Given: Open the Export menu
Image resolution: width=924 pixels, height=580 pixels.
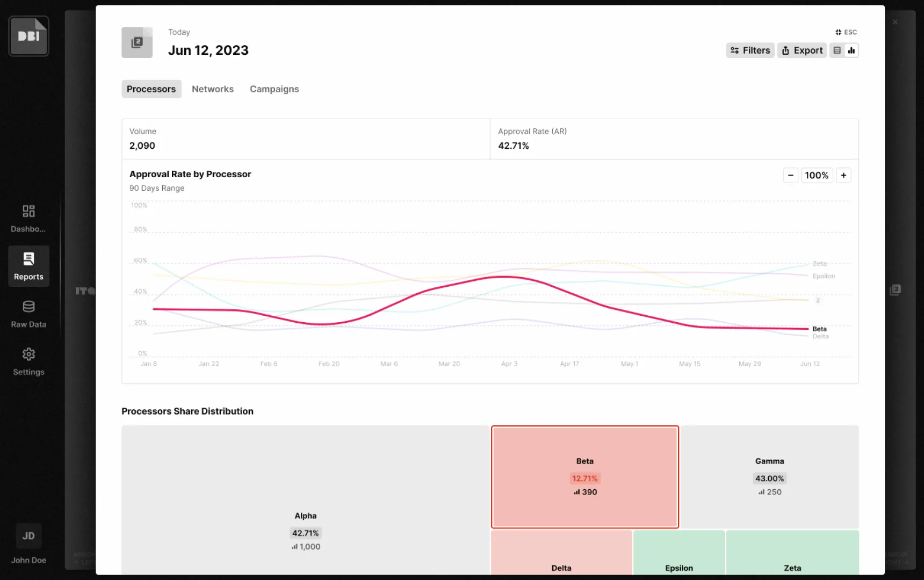Looking at the screenshot, I should click(802, 50).
